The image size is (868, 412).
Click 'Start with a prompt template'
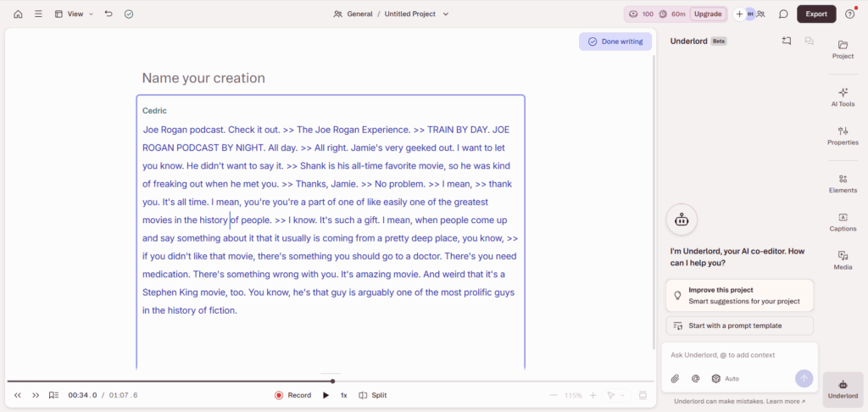click(739, 326)
